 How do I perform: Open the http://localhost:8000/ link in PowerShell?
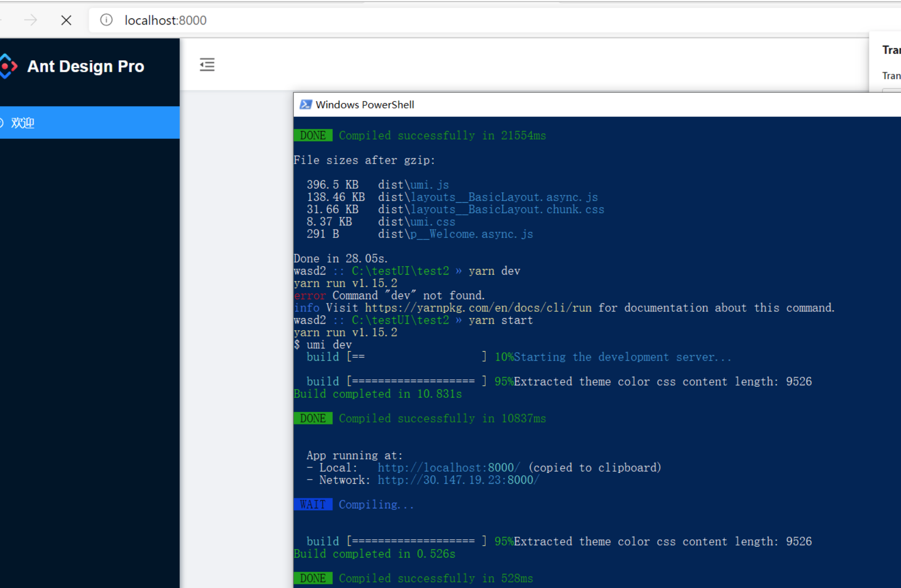coord(449,468)
